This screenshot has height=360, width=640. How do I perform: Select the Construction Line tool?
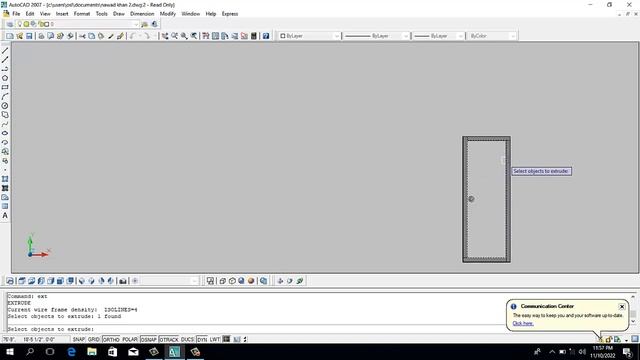coord(5,60)
